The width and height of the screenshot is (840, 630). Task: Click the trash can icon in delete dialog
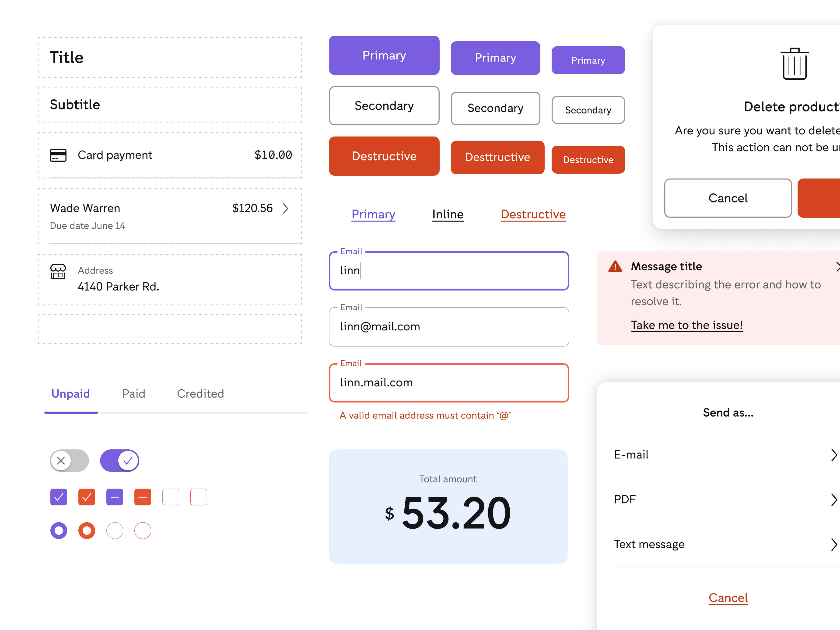pos(794,64)
